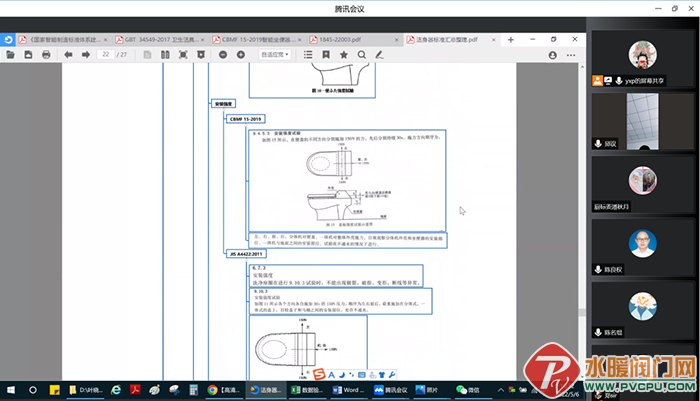Open Cortana search circle on taskbar
Image resolution: width=700 pixels, height=401 pixels.
click(33, 390)
